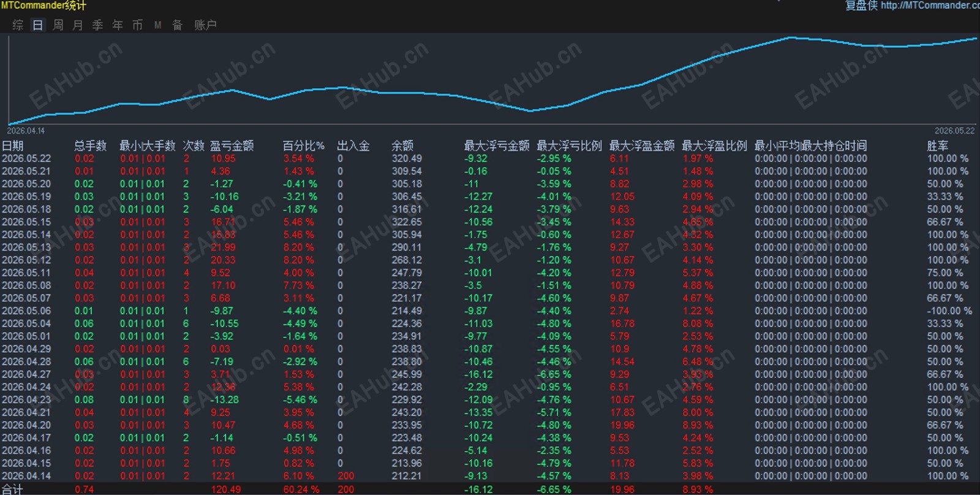Screen dimensions: 980x495
Task: Click the 复盘侠 label beside the link
Action: click(861, 6)
